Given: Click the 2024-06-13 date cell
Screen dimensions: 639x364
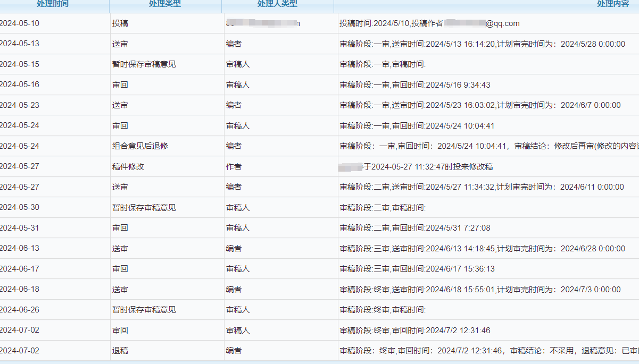Looking at the screenshot, I should tap(20, 248).
